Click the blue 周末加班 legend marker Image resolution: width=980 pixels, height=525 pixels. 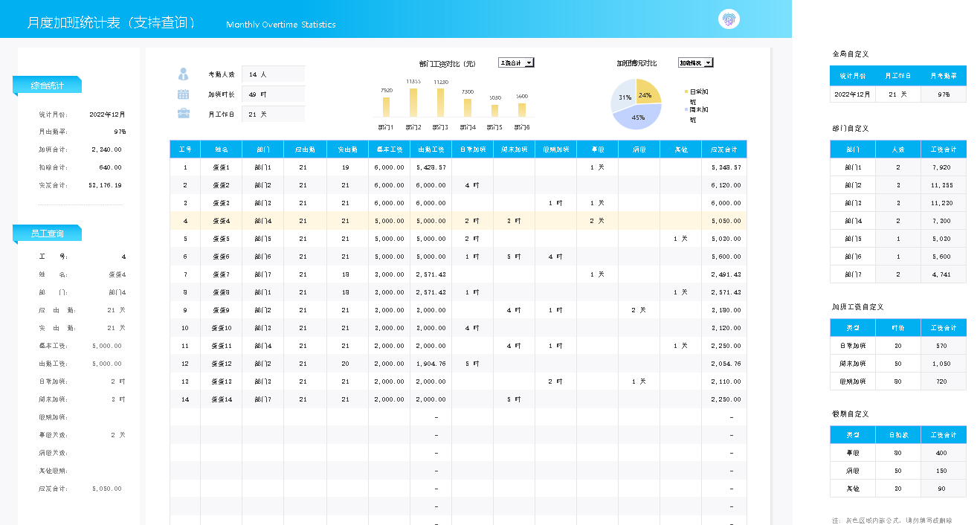[x=686, y=109]
